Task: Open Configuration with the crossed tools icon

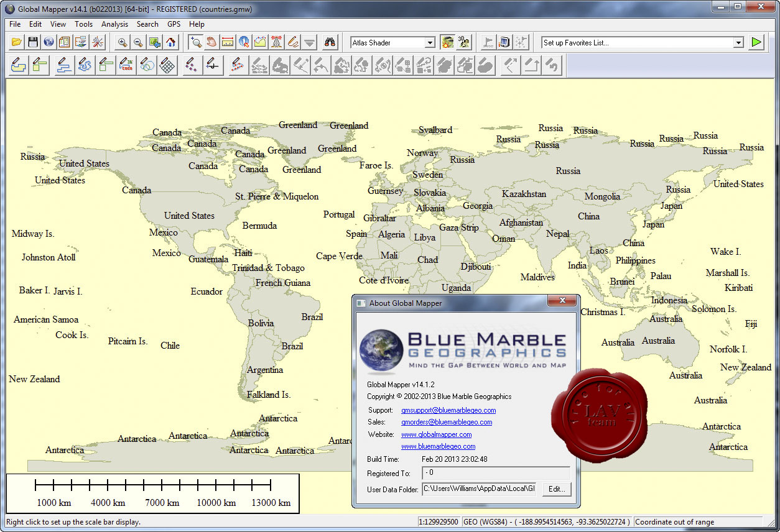Action: pyautogui.click(x=98, y=42)
